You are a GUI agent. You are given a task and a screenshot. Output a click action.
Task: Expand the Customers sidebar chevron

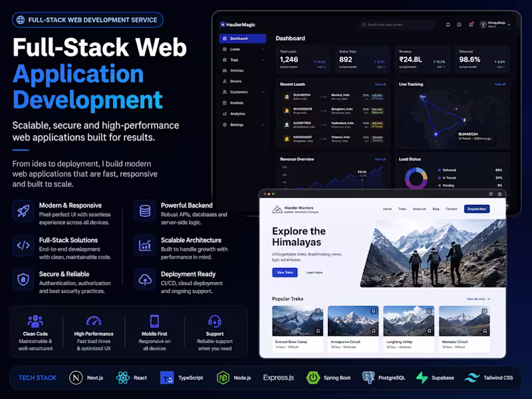tap(263, 92)
